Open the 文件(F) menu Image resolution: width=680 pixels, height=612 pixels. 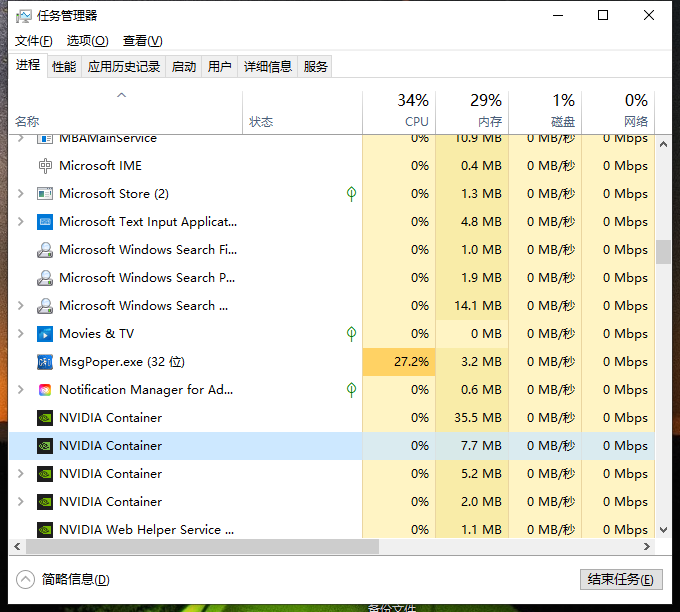coord(33,41)
